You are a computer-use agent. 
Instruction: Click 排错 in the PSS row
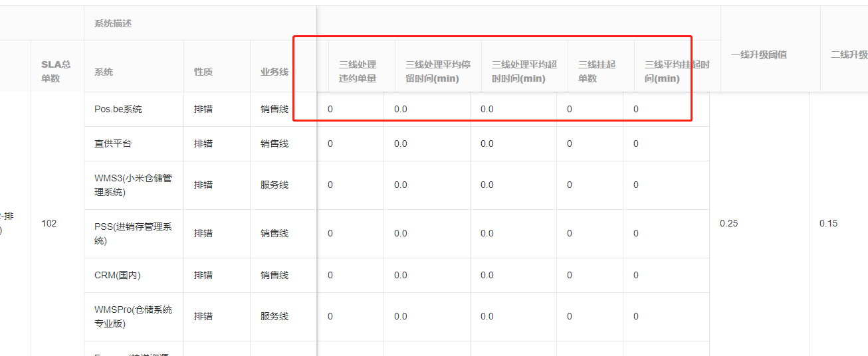pyautogui.click(x=203, y=234)
